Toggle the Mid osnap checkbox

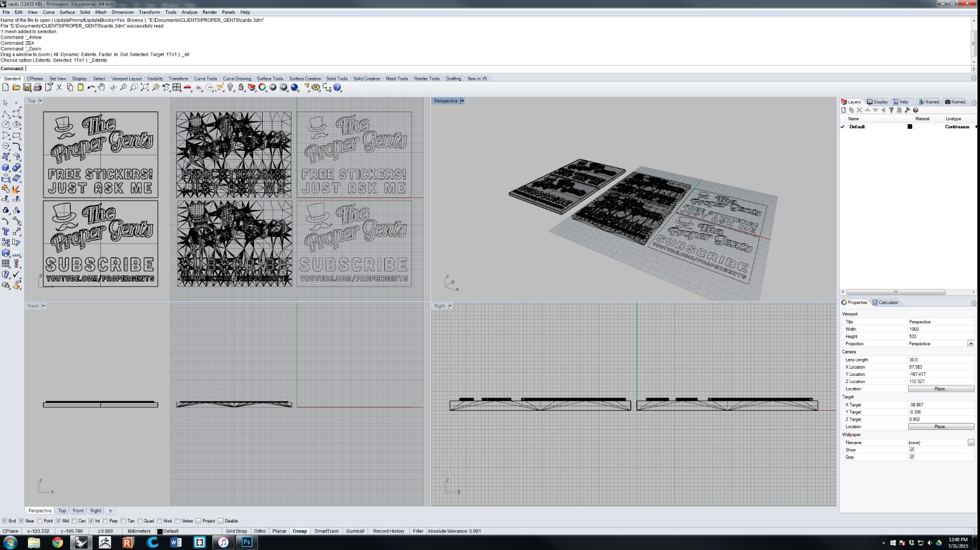point(58,521)
